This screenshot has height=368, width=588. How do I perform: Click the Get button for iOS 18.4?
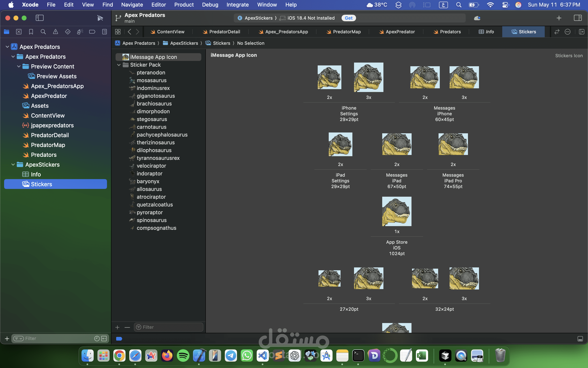[x=349, y=18]
